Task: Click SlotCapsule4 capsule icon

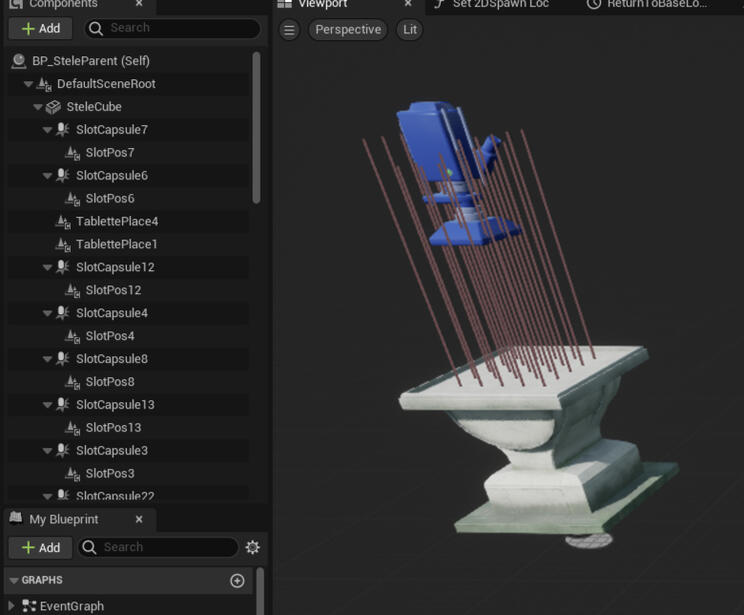Action: click(x=63, y=313)
